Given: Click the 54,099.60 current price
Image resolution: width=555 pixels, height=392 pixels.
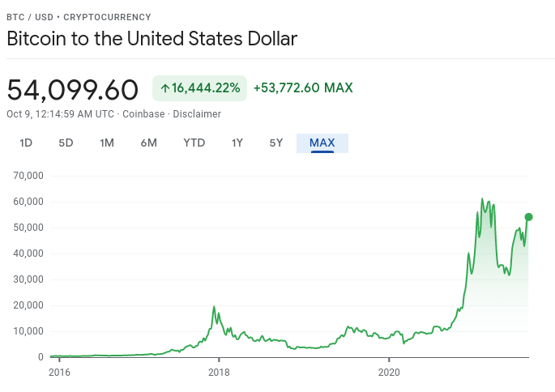Looking at the screenshot, I should pyautogui.click(x=73, y=89).
